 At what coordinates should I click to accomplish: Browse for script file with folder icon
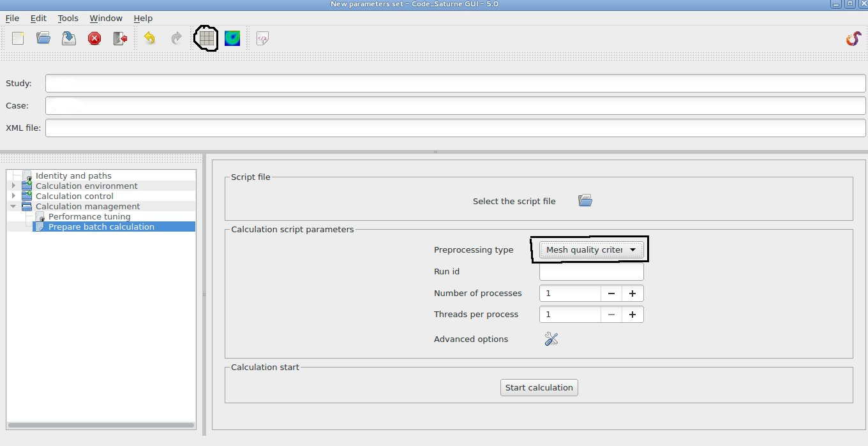(585, 201)
